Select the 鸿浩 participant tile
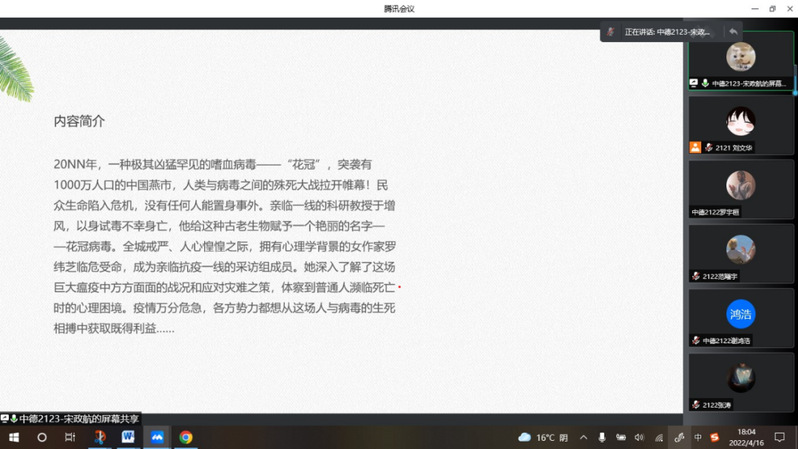The image size is (798, 449). coord(740,317)
